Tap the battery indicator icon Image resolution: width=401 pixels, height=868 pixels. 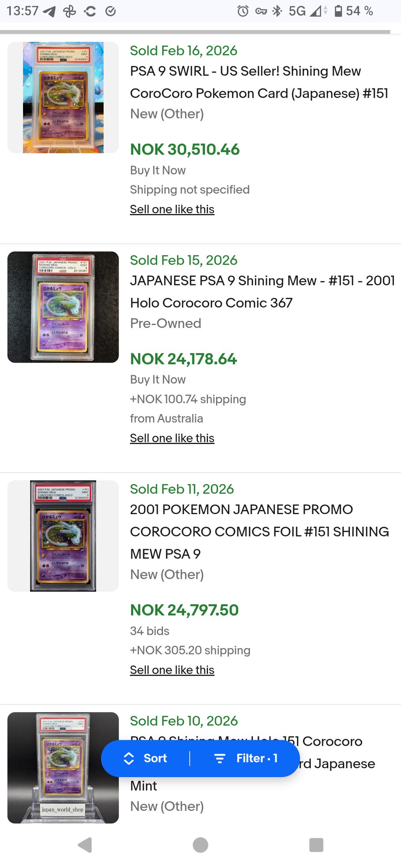pyautogui.click(x=338, y=11)
